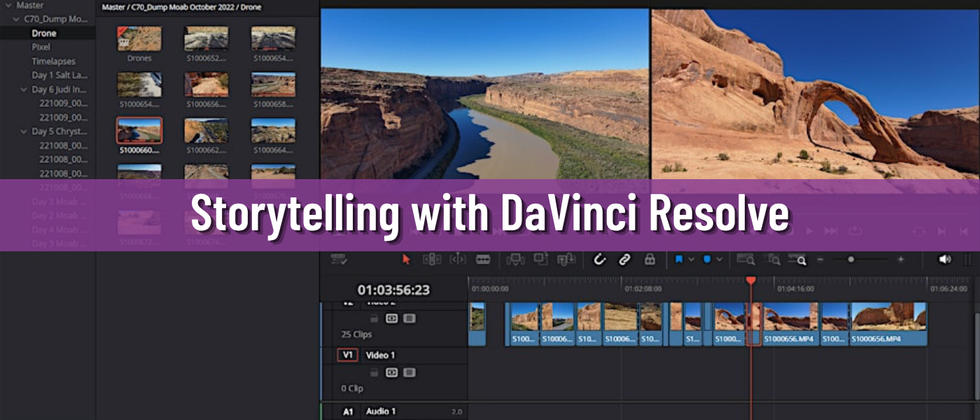Click the source viewer with the river canyon
This screenshot has height=420, width=980.
[484, 94]
